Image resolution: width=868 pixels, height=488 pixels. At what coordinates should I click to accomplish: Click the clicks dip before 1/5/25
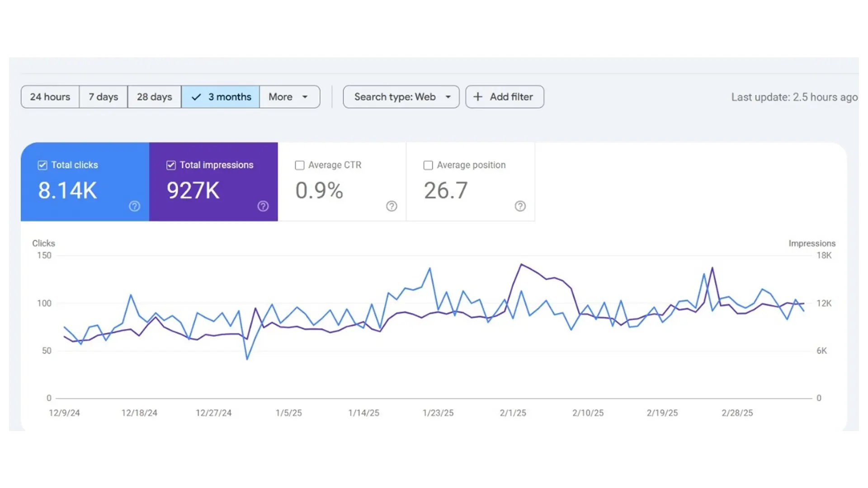pos(247,359)
